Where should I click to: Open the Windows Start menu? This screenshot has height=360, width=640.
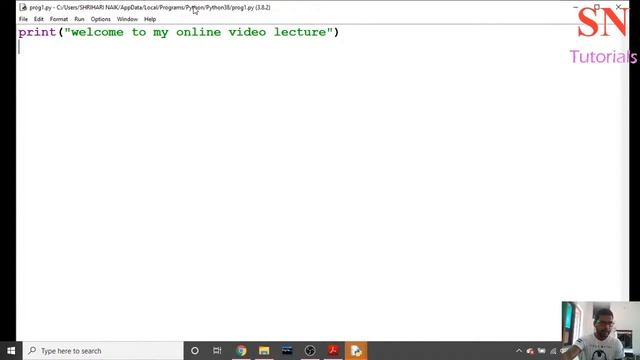[x=11, y=351]
